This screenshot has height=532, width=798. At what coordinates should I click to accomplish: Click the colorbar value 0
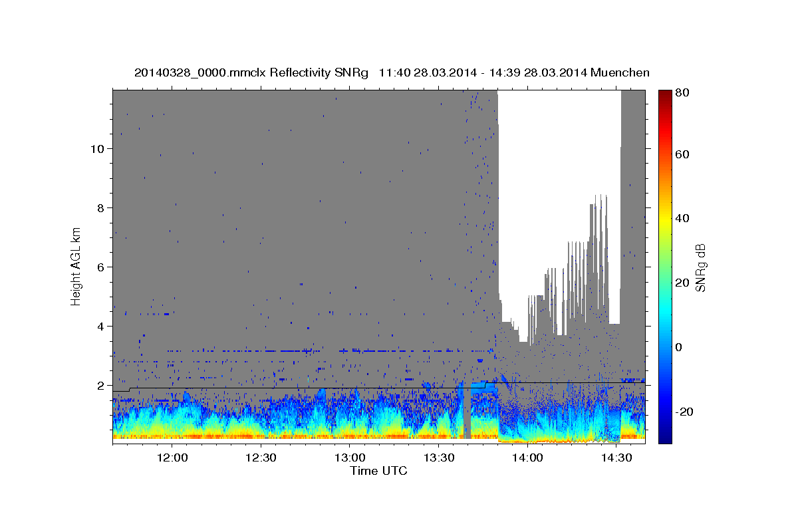[680, 347]
